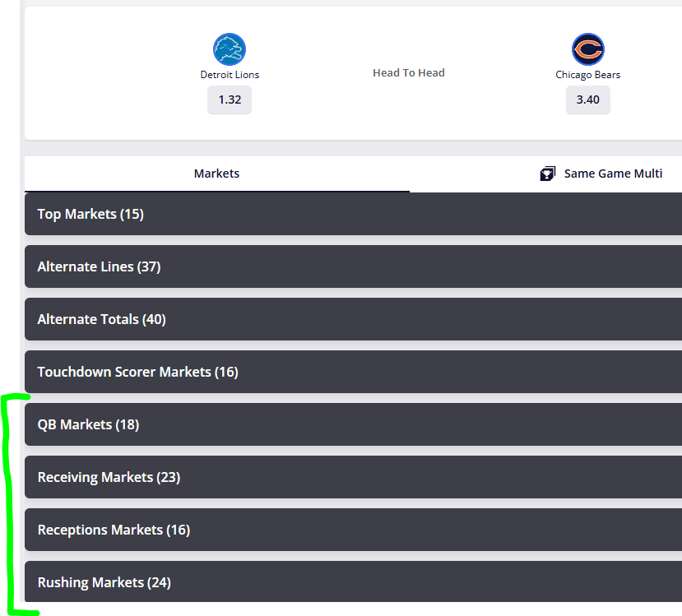Click the Same Game Multi cards icon
Viewport: 682px width, 616px height.
[547, 174]
